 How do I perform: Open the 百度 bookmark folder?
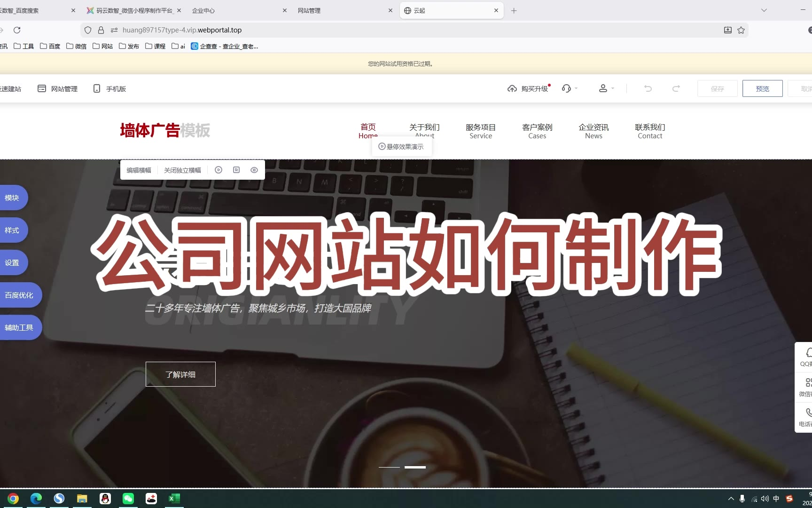pos(50,46)
